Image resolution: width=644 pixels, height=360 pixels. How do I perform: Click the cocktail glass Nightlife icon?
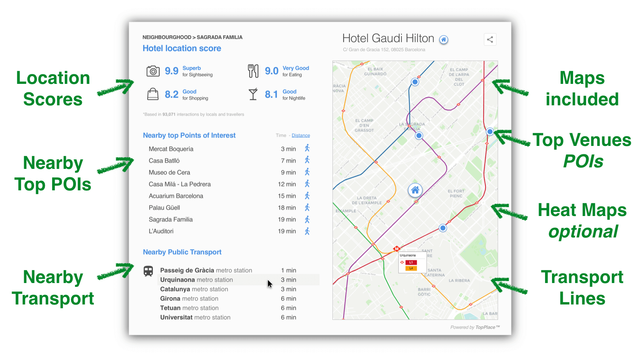point(253,94)
